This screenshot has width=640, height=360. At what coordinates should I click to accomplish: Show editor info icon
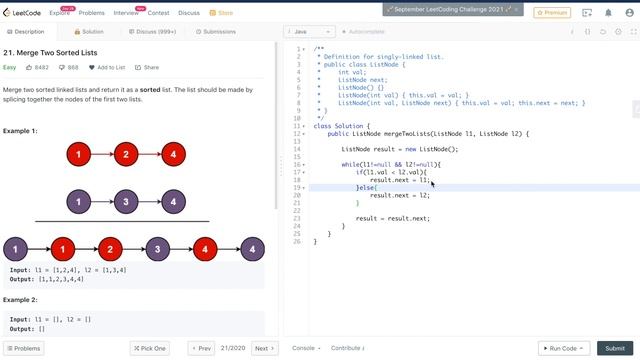tap(572, 32)
